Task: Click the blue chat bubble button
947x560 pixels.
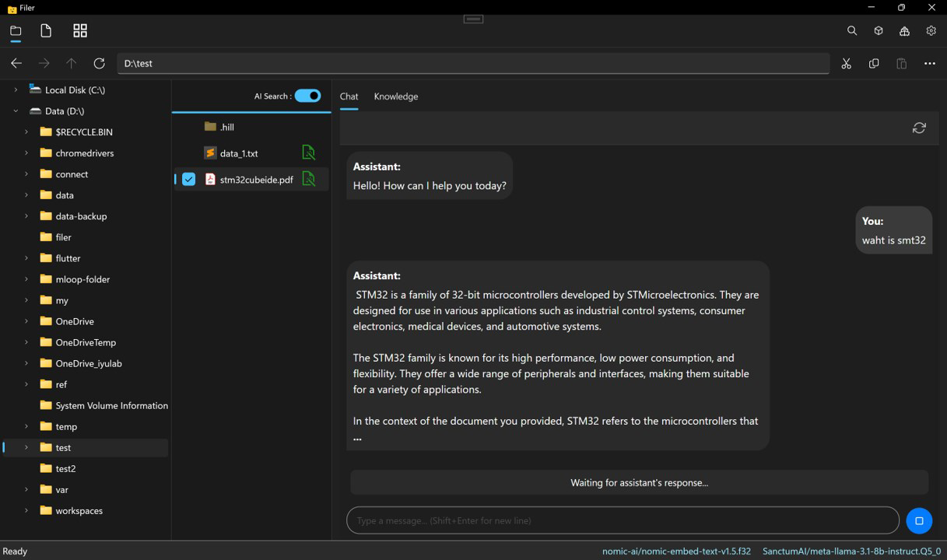Action: pyautogui.click(x=919, y=520)
